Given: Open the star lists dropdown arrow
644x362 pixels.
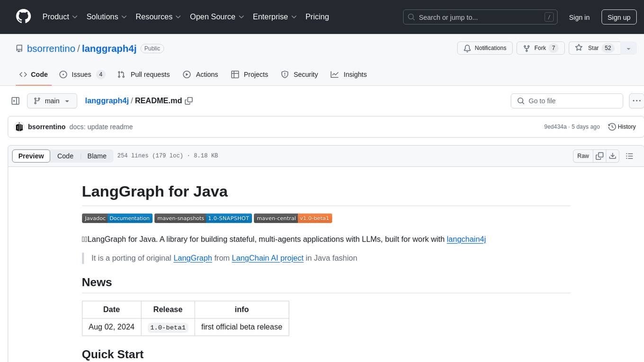Looking at the screenshot, I should click(628, 48).
